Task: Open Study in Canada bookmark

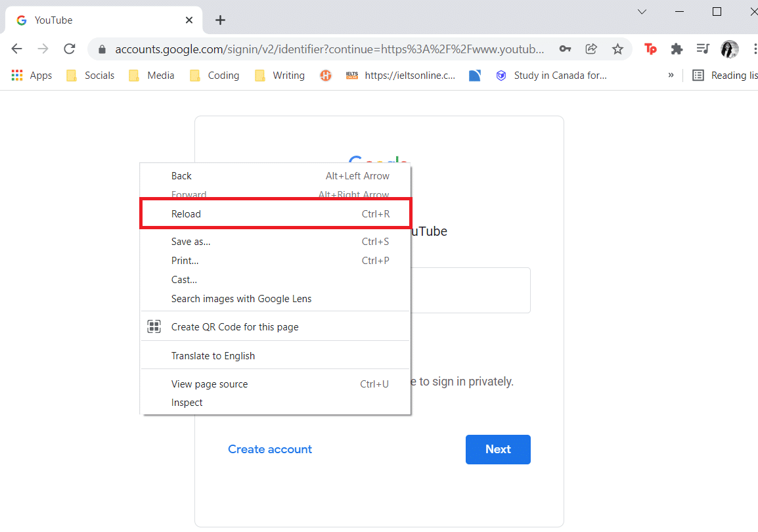Action: pos(552,76)
